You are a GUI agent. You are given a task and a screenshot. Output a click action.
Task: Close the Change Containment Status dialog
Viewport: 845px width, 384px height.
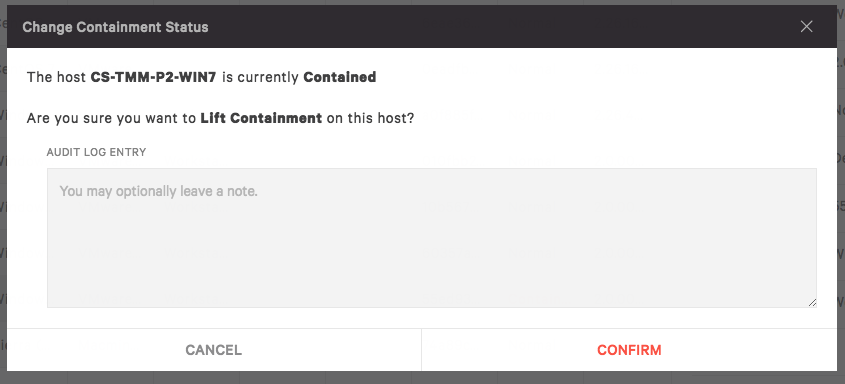[x=806, y=26]
